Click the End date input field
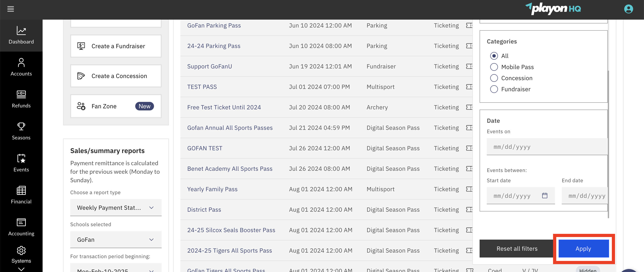Screen dimensions: 644x272 coord(585,196)
